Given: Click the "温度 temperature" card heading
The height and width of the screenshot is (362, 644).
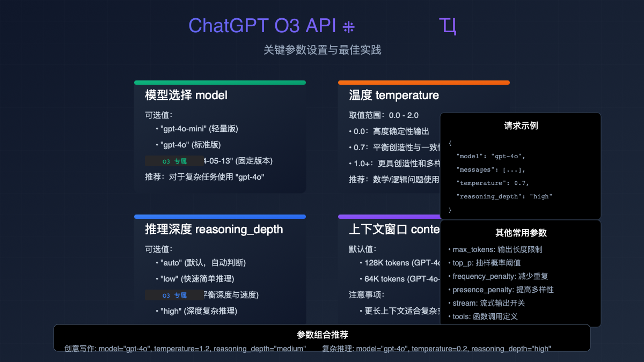Looking at the screenshot, I should (394, 95).
